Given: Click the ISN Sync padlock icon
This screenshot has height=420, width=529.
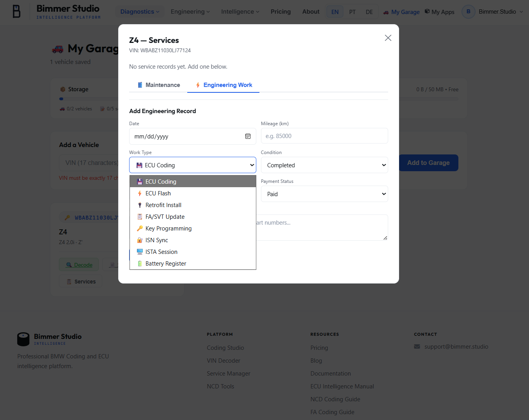Looking at the screenshot, I should tap(140, 240).
